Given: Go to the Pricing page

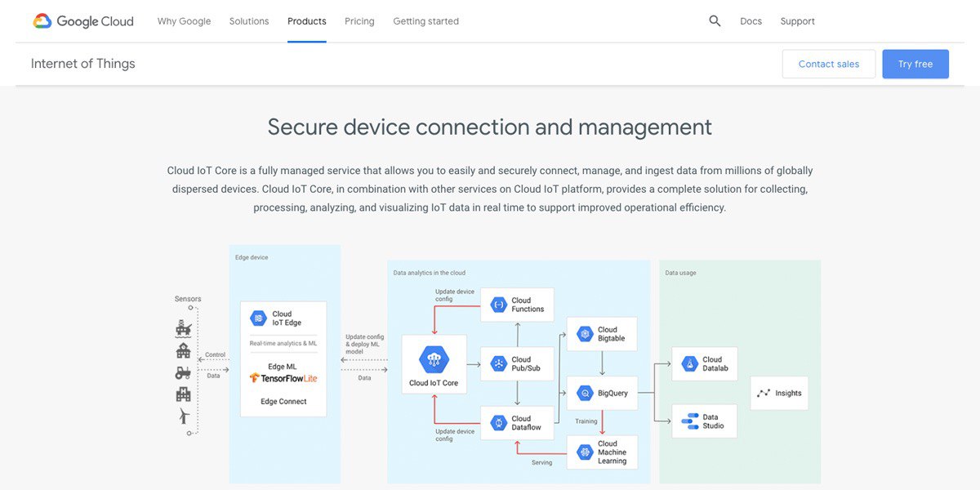Looking at the screenshot, I should click(x=359, y=21).
